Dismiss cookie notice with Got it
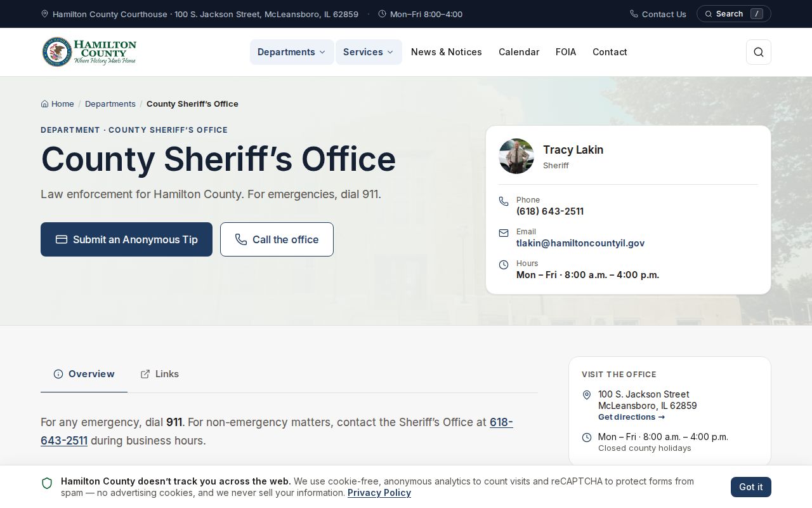Viewport: 812px width, 508px height. click(751, 487)
